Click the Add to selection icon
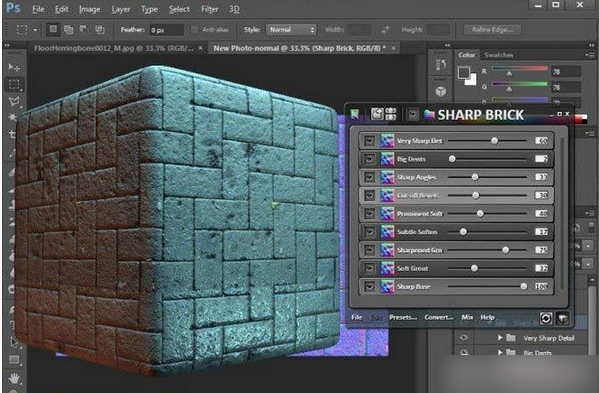The image size is (599, 393). click(68, 30)
